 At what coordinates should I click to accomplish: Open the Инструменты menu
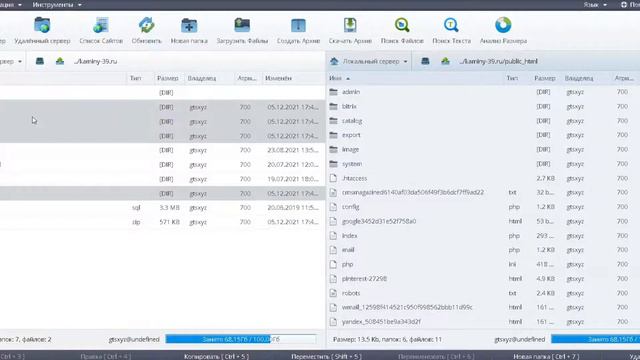[x=57, y=4]
